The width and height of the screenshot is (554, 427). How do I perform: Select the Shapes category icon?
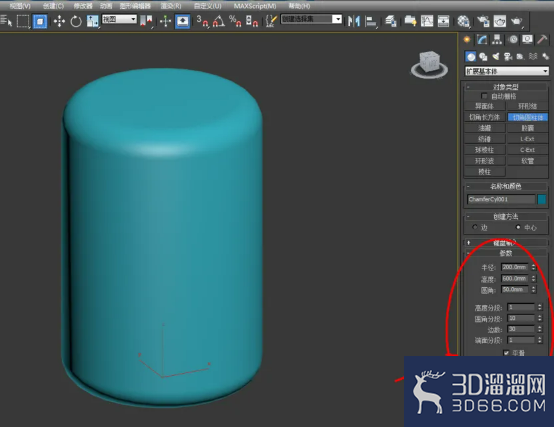[483, 57]
